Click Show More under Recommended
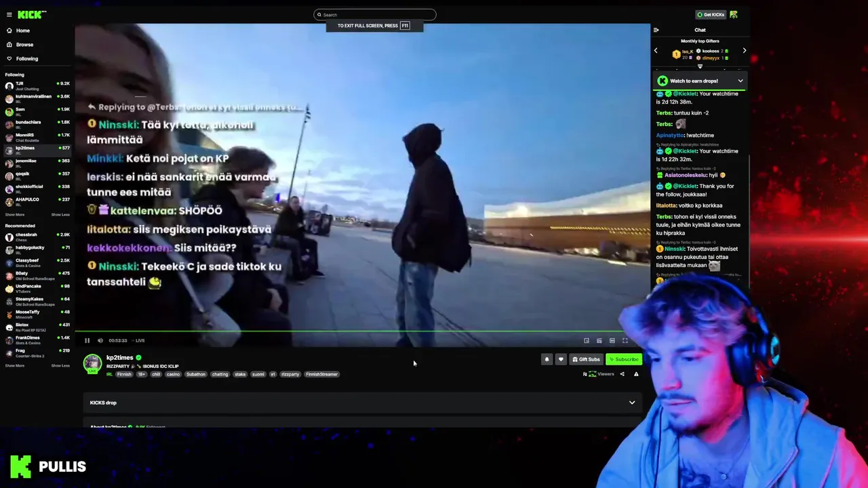Image resolution: width=868 pixels, height=488 pixels. 15,365
